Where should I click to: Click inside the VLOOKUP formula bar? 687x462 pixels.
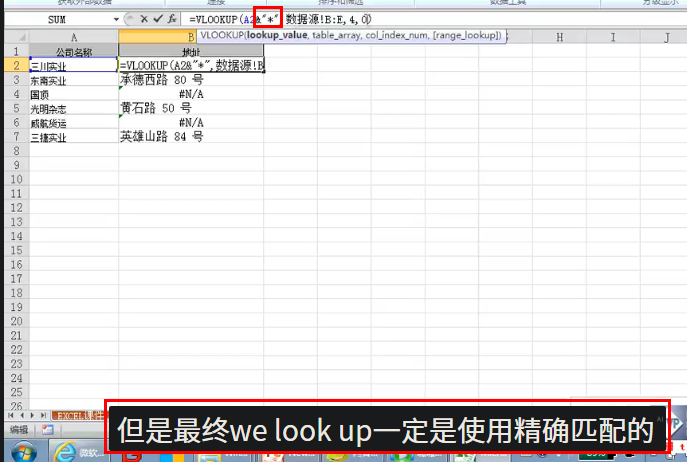(x=400, y=19)
